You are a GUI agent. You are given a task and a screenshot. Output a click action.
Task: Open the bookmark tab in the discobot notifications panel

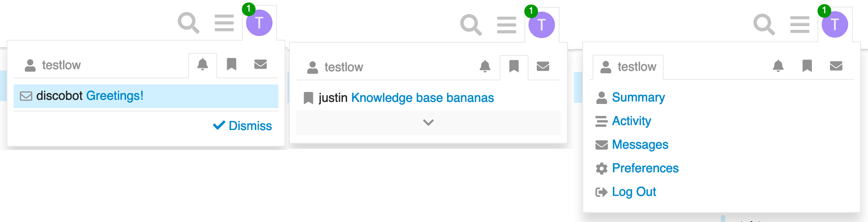232,64
